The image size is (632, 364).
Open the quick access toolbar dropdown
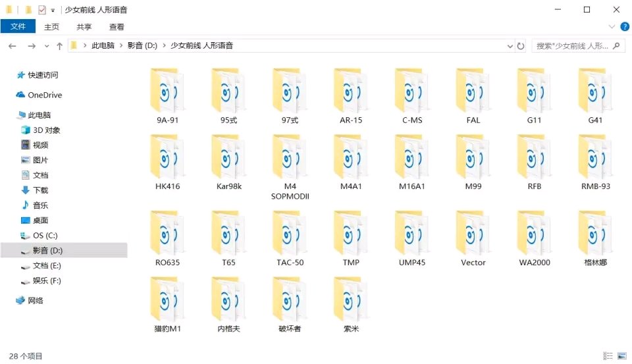[x=53, y=10]
